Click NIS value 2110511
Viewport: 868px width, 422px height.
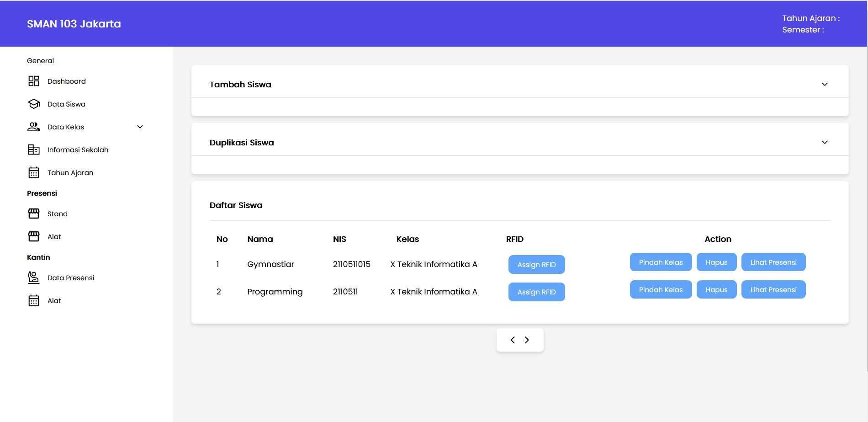tap(345, 292)
